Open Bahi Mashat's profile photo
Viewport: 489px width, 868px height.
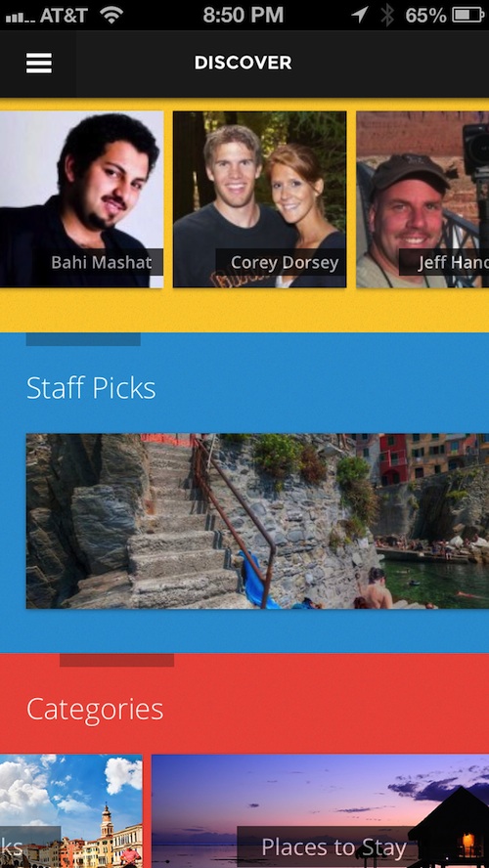[81, 199]
